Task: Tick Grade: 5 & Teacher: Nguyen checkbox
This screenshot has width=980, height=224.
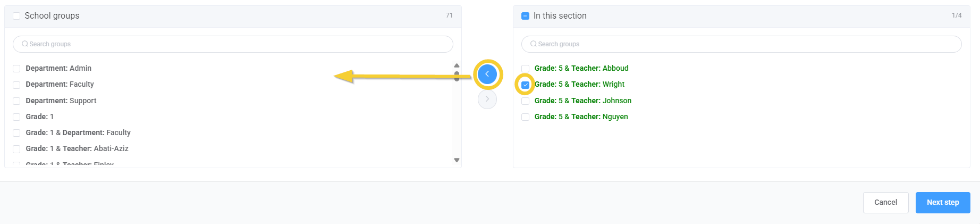Action: click(x=525, y=117)
